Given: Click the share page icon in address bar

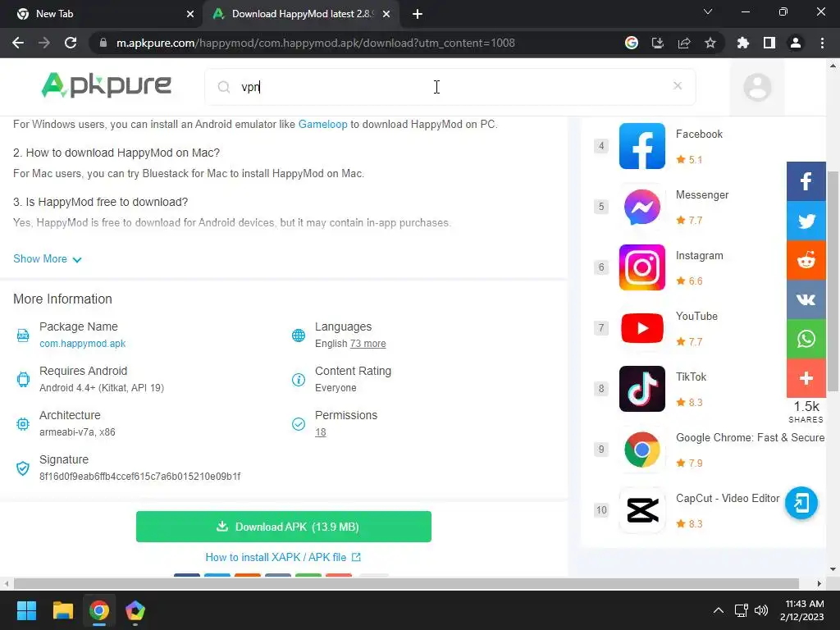Looking at the screenshot, I should tap(683, 43).
